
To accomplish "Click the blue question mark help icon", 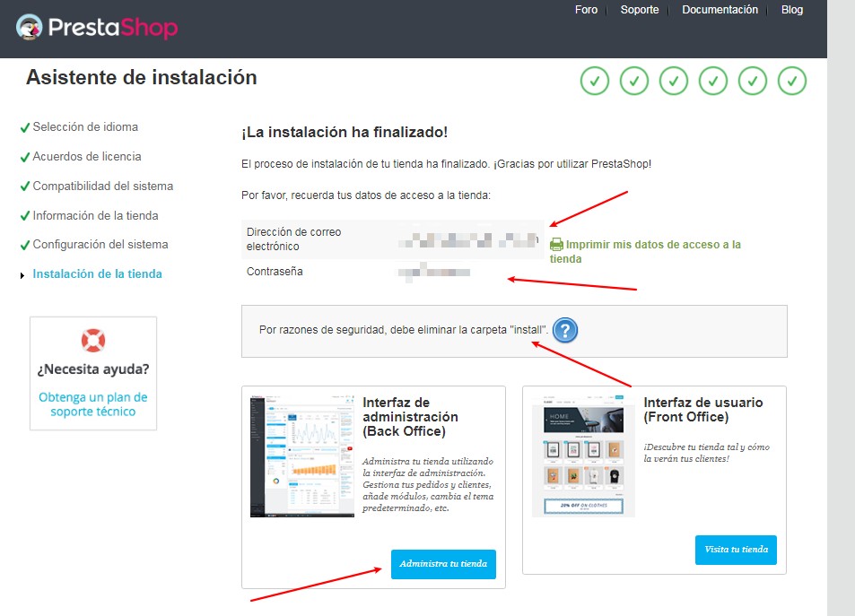I will [564, 331].
